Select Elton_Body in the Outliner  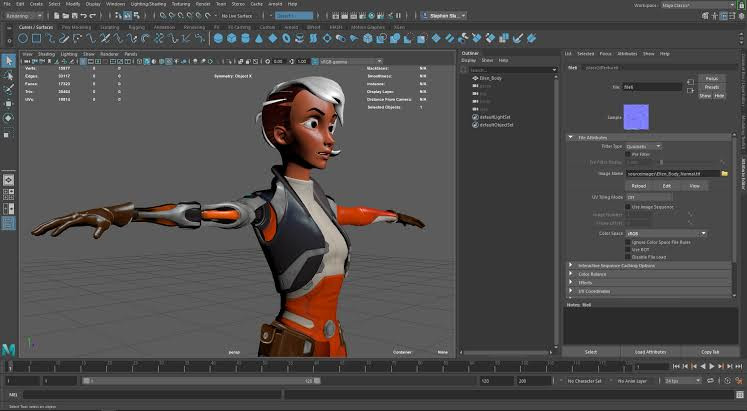[490, 78]
